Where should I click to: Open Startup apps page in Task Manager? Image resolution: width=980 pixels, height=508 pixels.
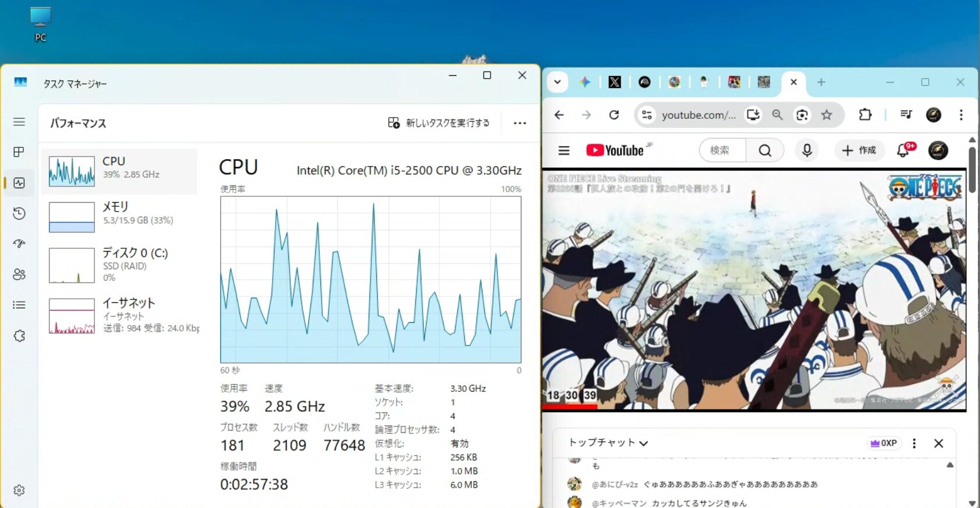tap(19, 244)
